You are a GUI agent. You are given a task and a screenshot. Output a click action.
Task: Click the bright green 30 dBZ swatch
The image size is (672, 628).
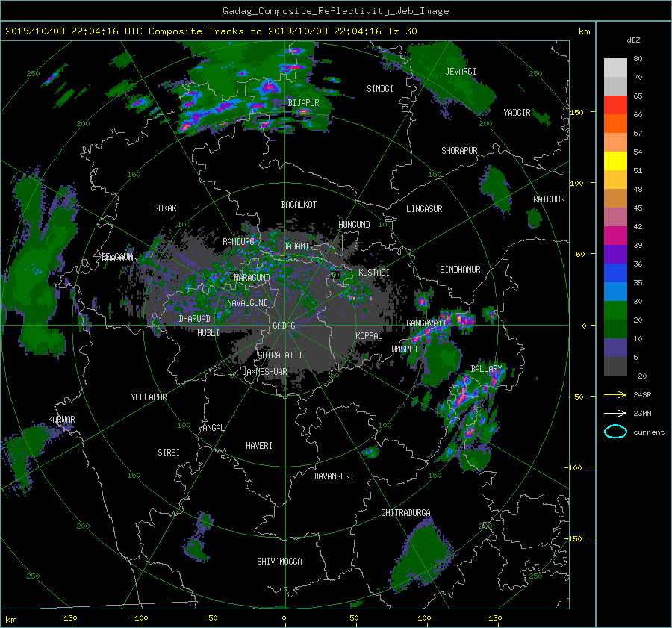615,311
